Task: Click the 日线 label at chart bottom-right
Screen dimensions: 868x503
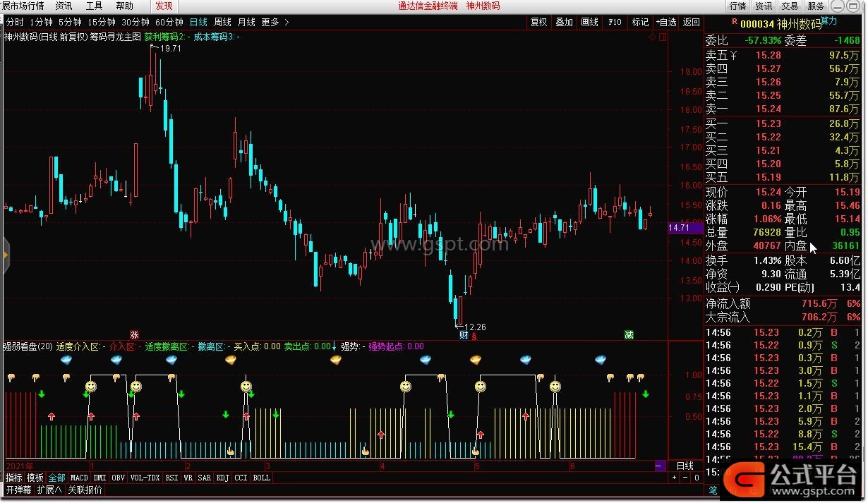Action: (x=685, y=466)
